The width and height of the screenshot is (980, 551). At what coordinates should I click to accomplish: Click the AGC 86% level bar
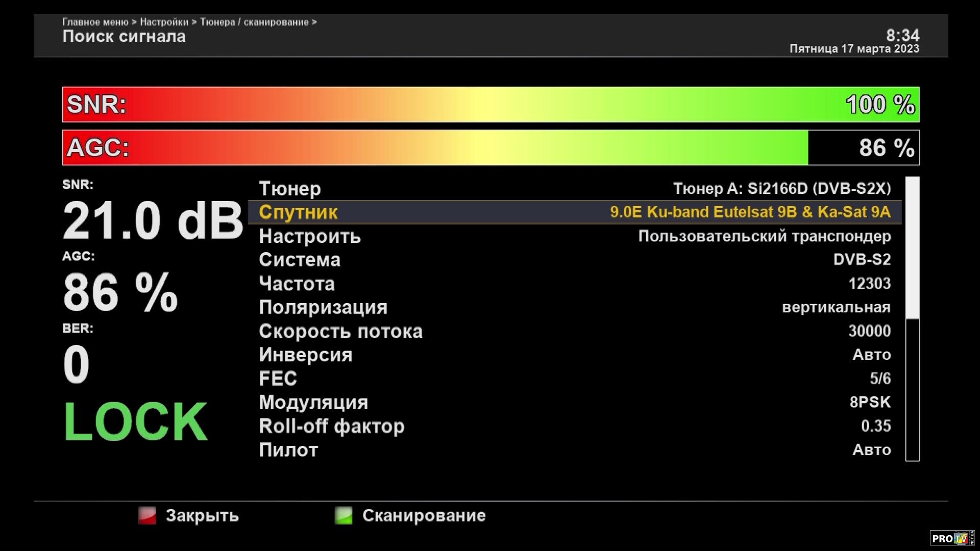click(x=490, y=148)
